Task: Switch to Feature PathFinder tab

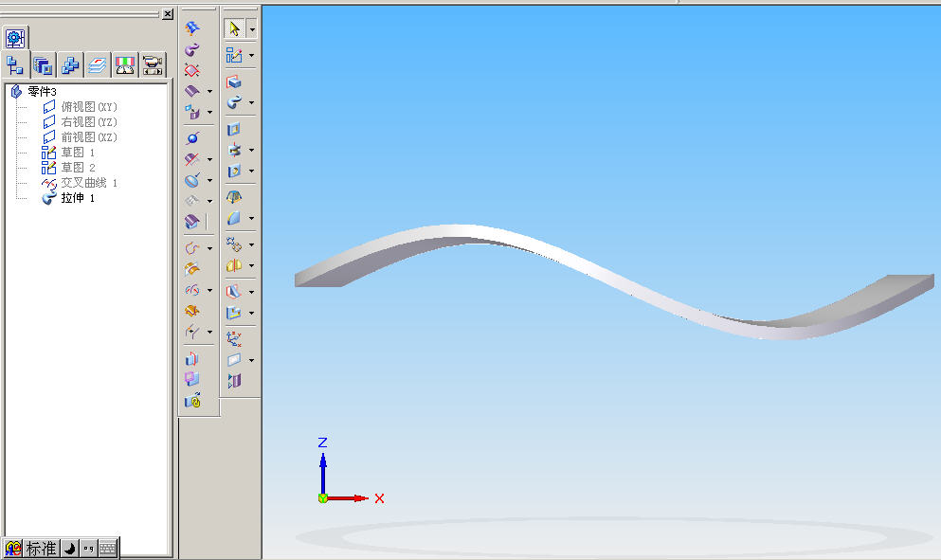Action: (15, 64)
